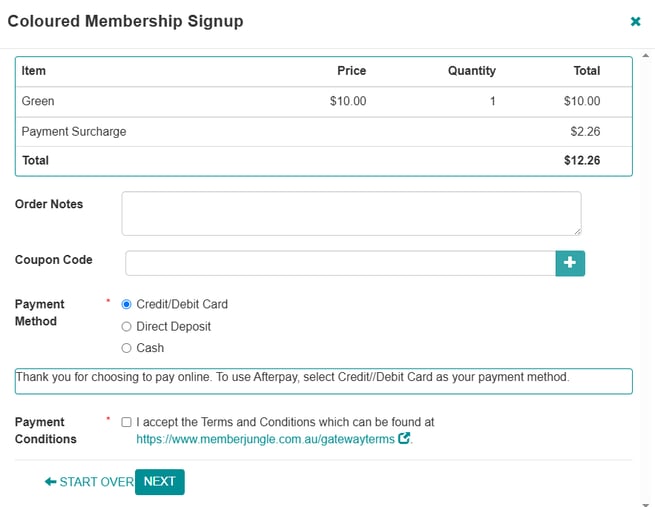Click the Payment Surcharge row
The height and width of the screenshot is (507, 655).
(x=324, y=132)
